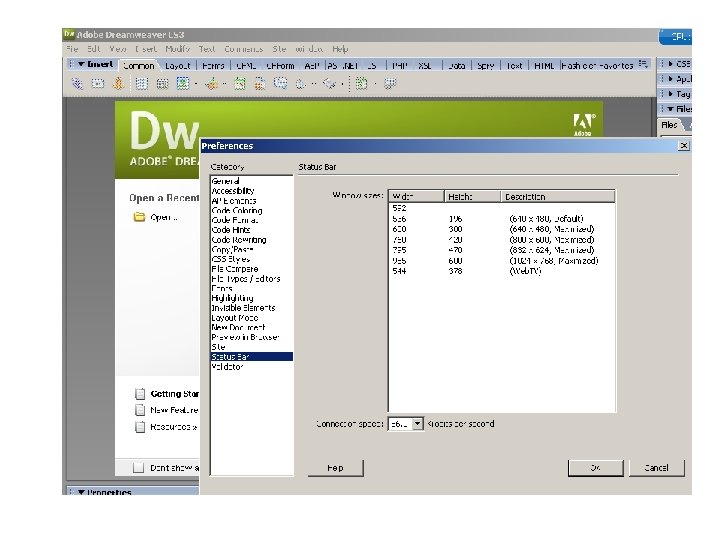
Task: Click the Resources document icon
Action: tap(140, 427)
